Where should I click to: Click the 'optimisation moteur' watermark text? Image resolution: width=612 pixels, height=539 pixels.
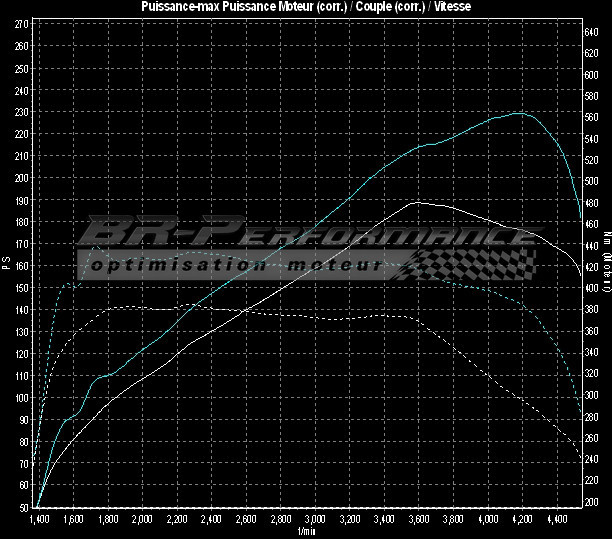[x=235, y=266]
